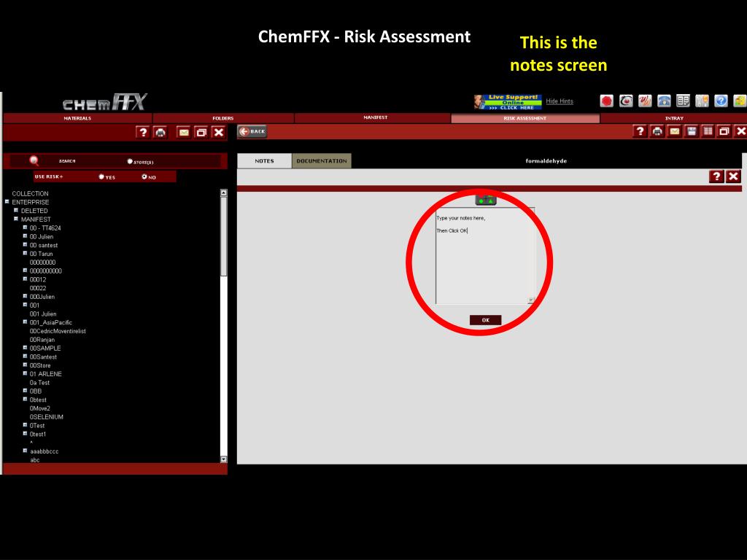The width and height of the screenshot is (747, 560).
Task: Select the aaabbbccc tree item
Action: pyautogui.click(x=44, y=451)
